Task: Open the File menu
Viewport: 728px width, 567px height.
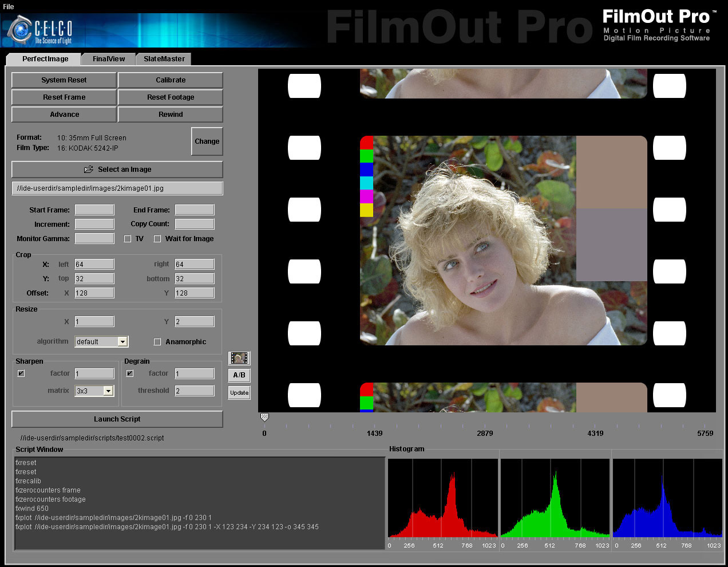Action: tap(9, 7)
